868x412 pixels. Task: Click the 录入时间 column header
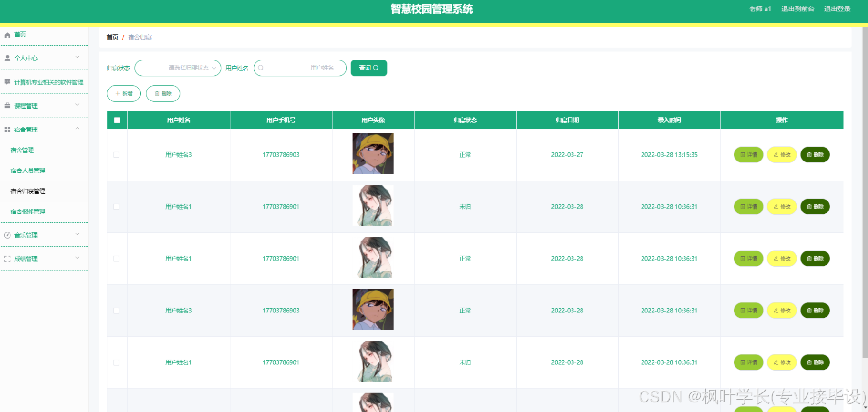(x=669, y=121)
